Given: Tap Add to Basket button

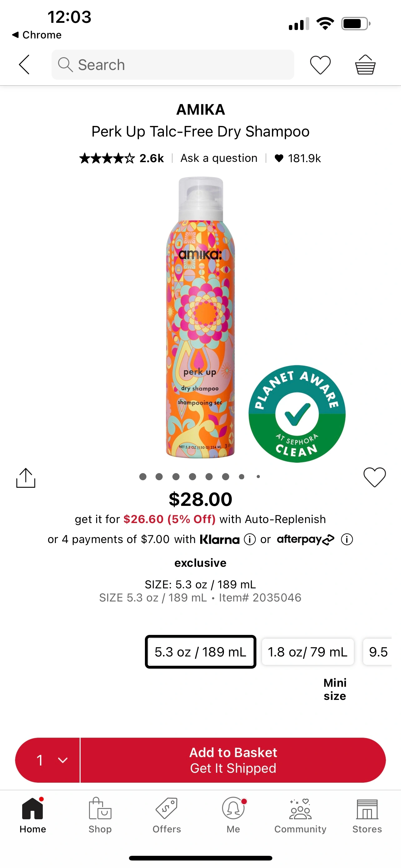Looking at the screenshot, I should pos(233,760).
